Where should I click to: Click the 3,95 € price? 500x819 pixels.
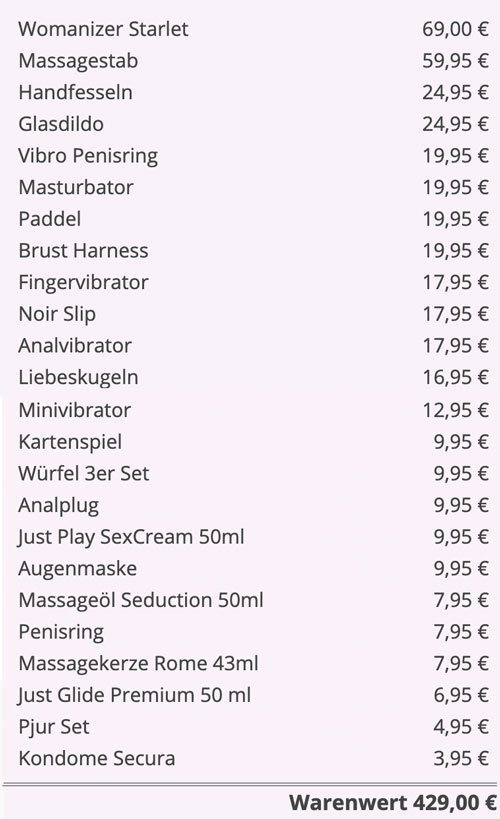click(461, 758)
